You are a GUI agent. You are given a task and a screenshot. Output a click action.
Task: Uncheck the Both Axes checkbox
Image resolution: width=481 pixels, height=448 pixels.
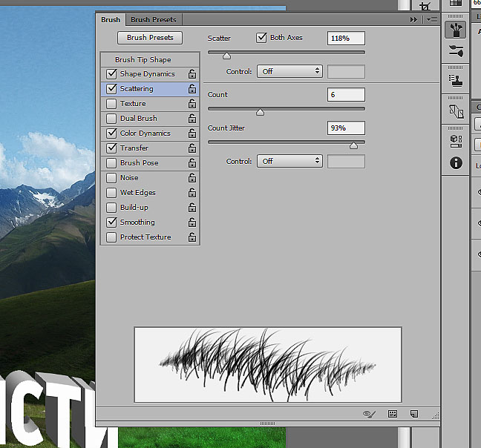click(x=261, y=38)
